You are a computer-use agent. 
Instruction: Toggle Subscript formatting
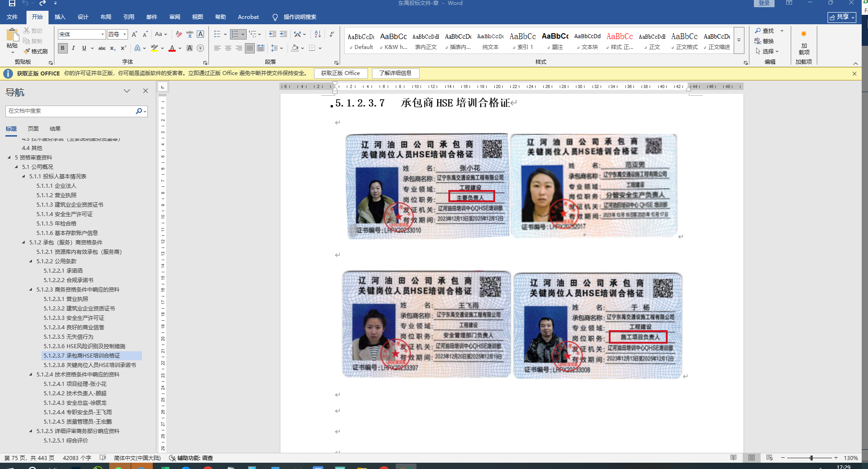[113, 48]
